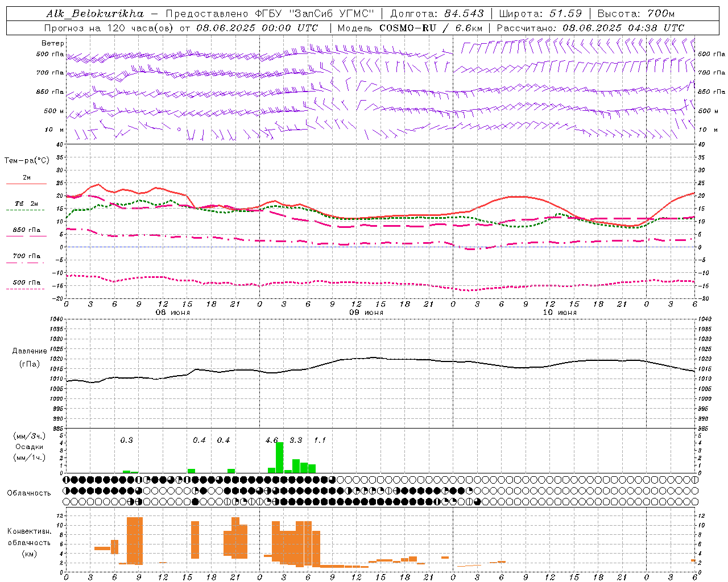Viewport: 728px width, 582px height.
Task: Click the 4.6 precipitation total
Action: [x=272, y=440]
